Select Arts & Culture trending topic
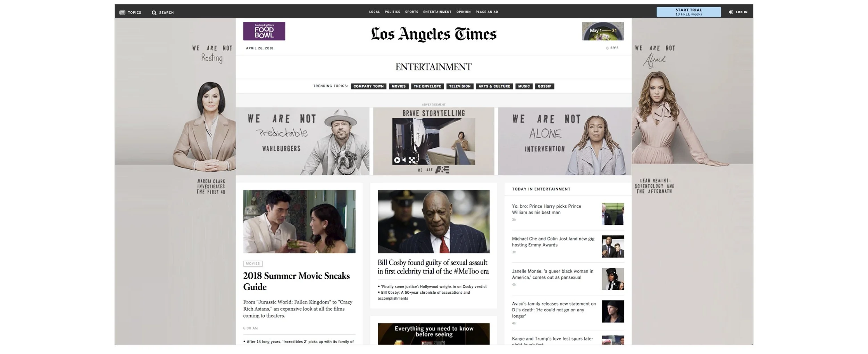The width and height of the screenshot is (868, 354). click(x=494, y=86)
